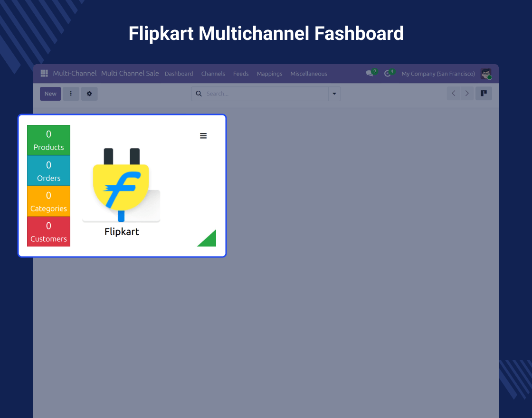Open the Dashboard menu
This screenshot has height=418, width=532.
[179, 74]
